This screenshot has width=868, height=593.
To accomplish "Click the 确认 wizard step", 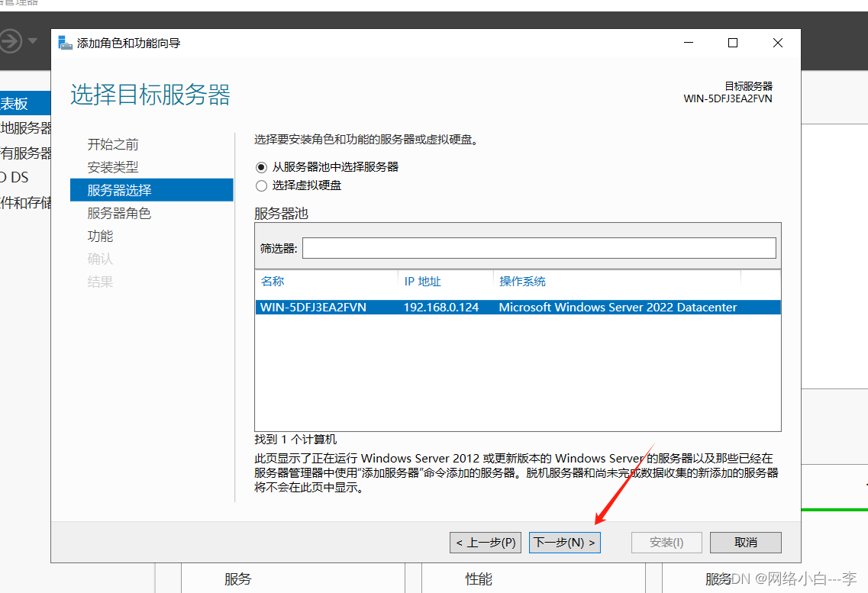I will tap(100, 259).
